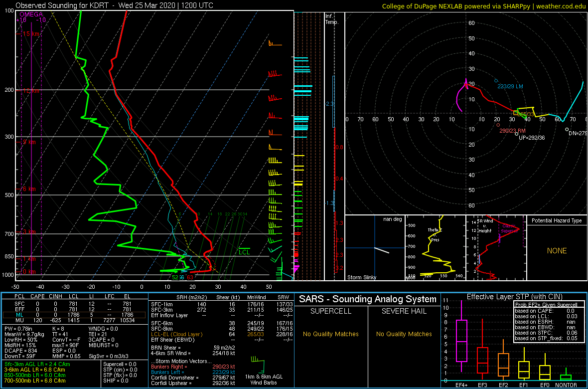Click the Bunkers right mover circle on hodograph

point(498,125)
